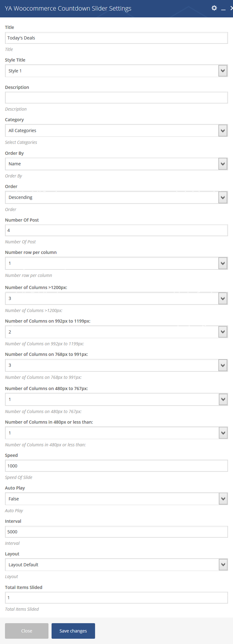Click the Speed field showing 1000

[116, 466]
